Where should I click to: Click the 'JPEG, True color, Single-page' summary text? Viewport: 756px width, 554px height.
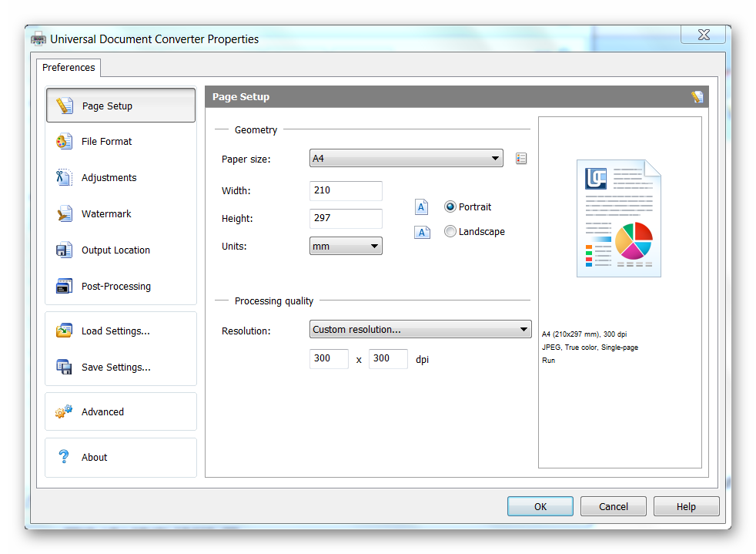click(590, 347)
